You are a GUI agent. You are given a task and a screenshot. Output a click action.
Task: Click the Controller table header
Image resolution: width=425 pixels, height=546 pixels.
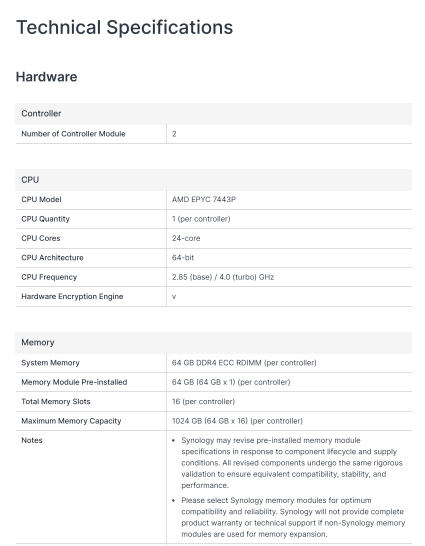[x=213, y=114]
